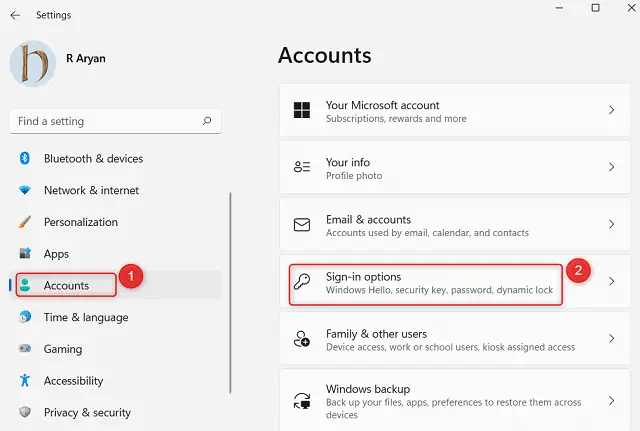Expand Family & other users chevron
This screenshot has width=640, height=431.
(611, 338)
